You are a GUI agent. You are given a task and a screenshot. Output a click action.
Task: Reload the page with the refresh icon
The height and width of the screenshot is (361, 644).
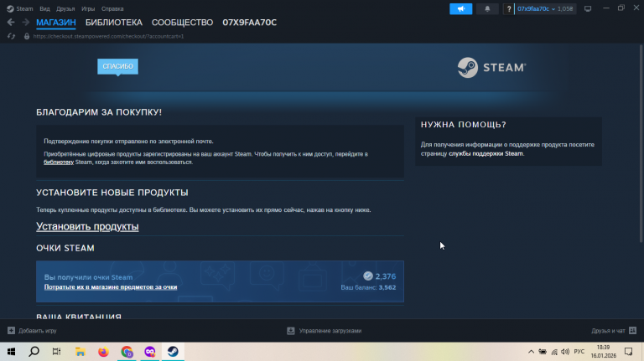[11, 36]
